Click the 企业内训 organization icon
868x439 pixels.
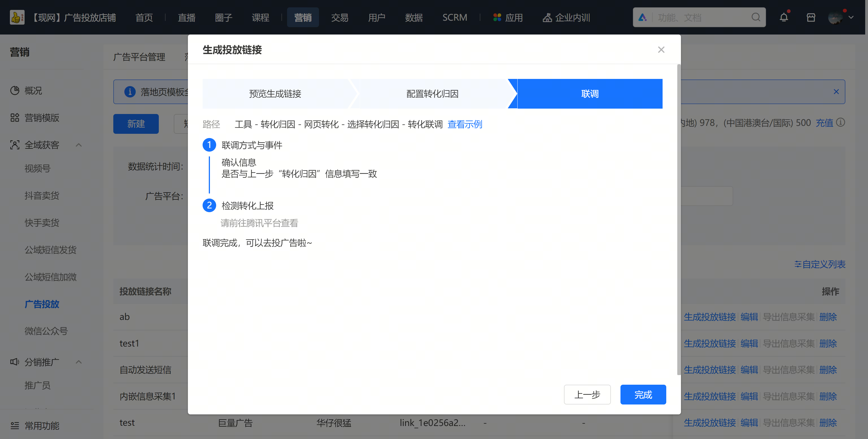pos(547,17)
